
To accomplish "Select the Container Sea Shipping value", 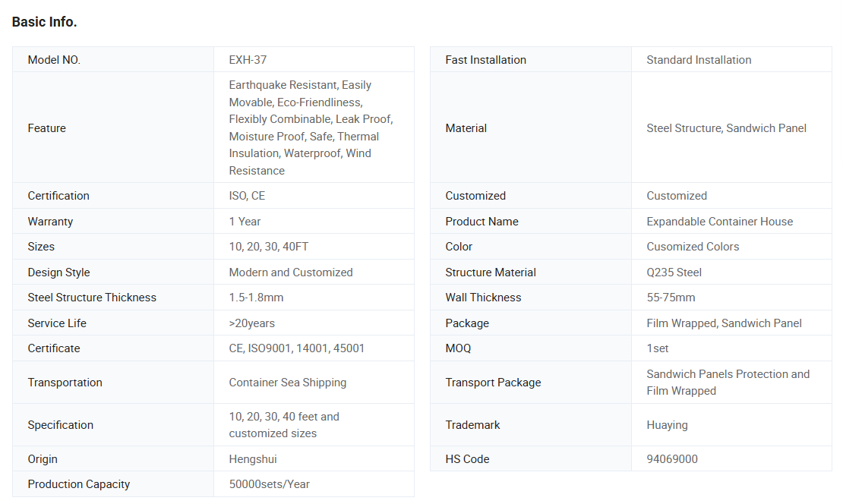I will [288, 383].
